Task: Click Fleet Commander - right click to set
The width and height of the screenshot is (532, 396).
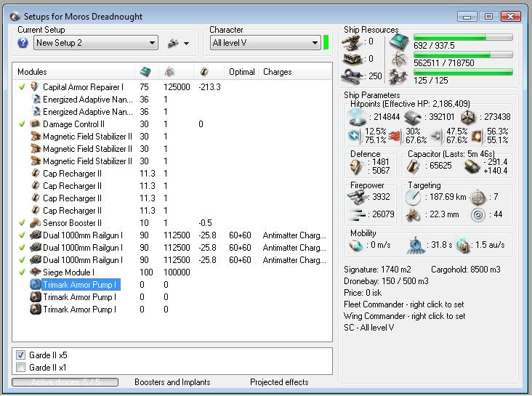Action: coord(403,304)
